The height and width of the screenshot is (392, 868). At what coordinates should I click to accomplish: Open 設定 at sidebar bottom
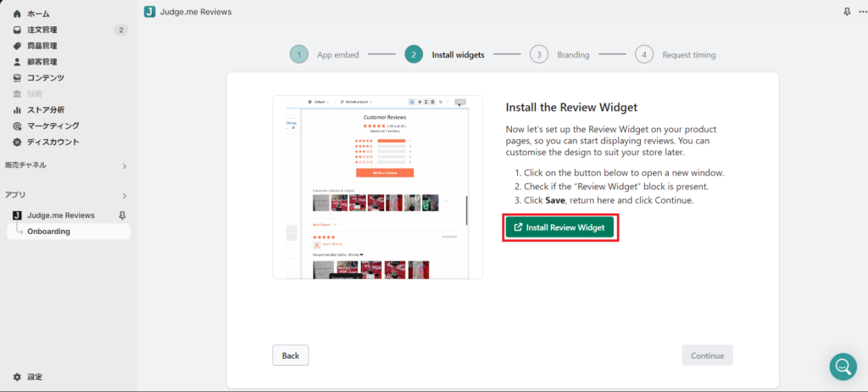[35, 377]
